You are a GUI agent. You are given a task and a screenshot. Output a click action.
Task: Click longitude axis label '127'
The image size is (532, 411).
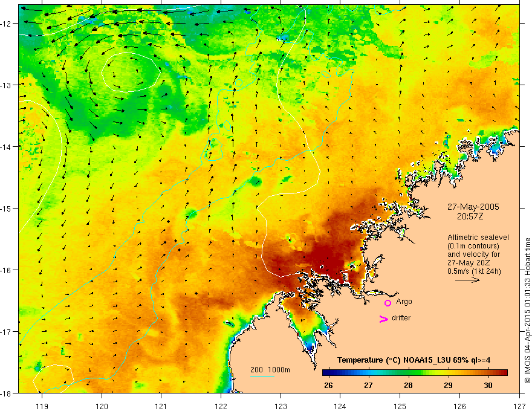pos(519,407)
